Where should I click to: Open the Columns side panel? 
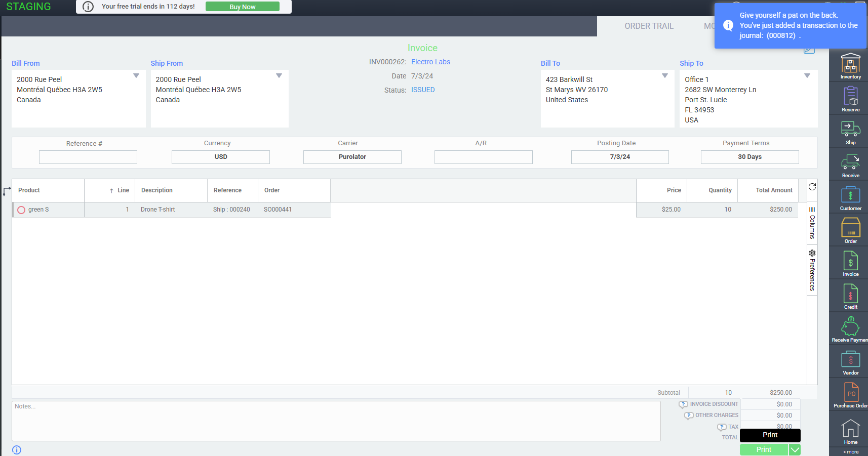coord(812,223)
